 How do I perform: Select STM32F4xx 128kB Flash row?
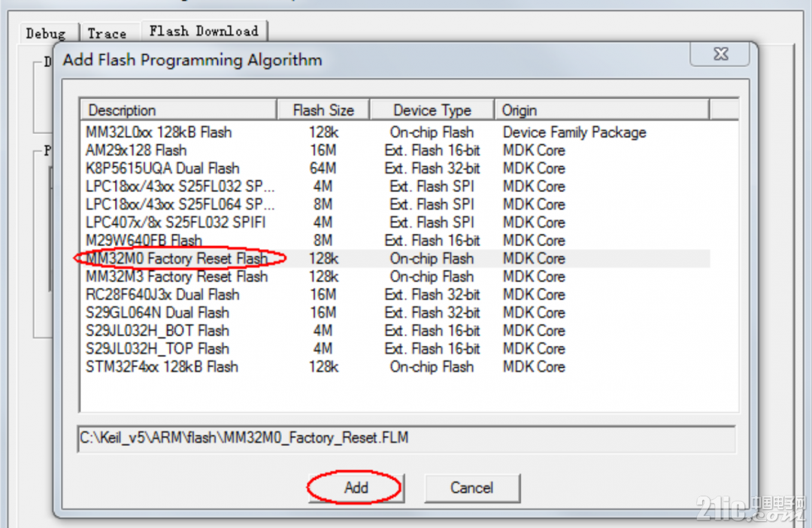395,367
